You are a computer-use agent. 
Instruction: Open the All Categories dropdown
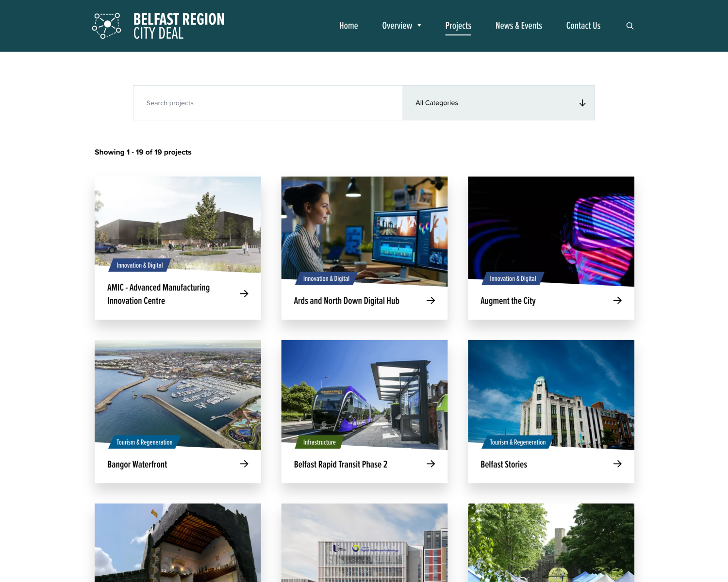[498, 103]
